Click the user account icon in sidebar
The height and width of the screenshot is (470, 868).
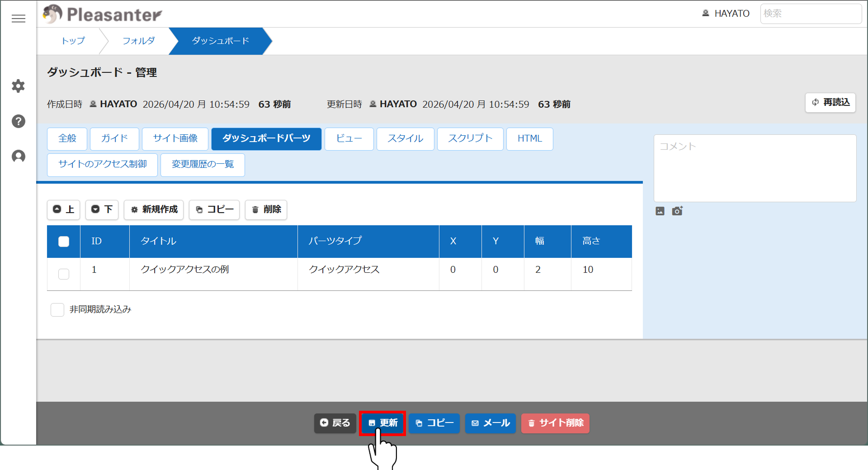coord(19,157)
